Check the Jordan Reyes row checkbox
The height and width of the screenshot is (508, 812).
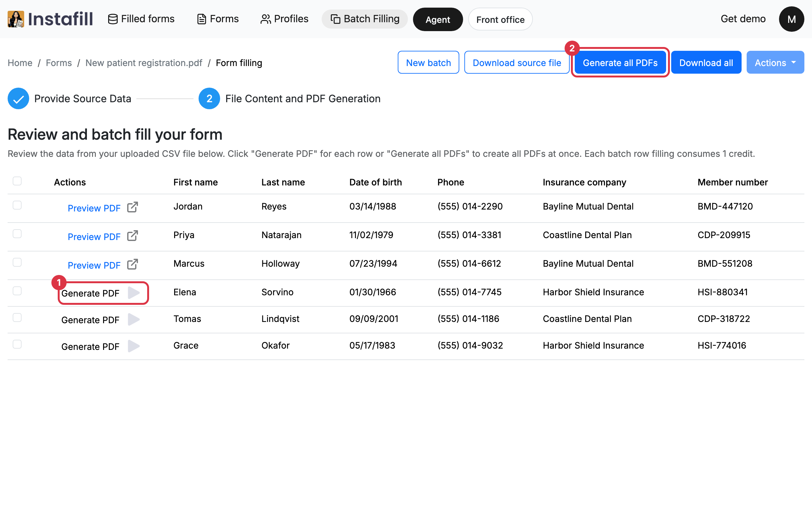(17, 205)
